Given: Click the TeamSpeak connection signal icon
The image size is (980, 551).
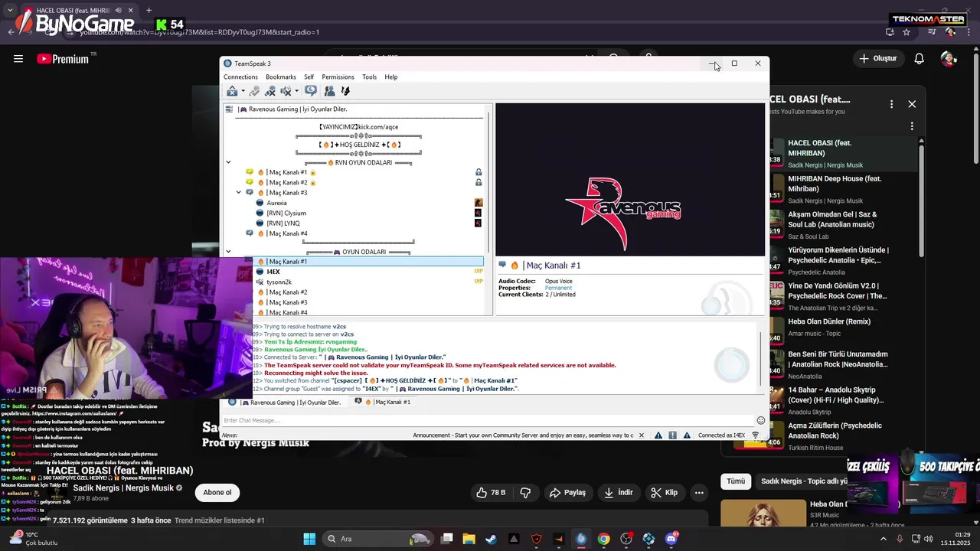Looking at the screenshot, I should coord(756,435).
